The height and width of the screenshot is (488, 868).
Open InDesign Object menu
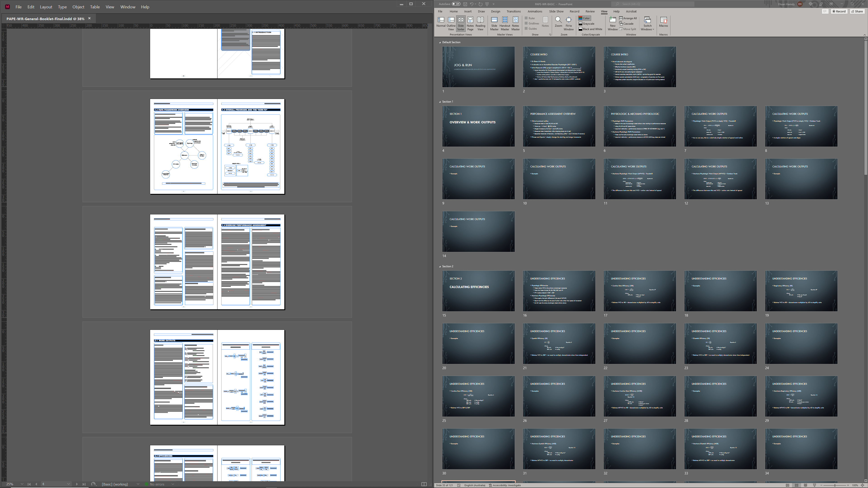[x=78, y=7]
